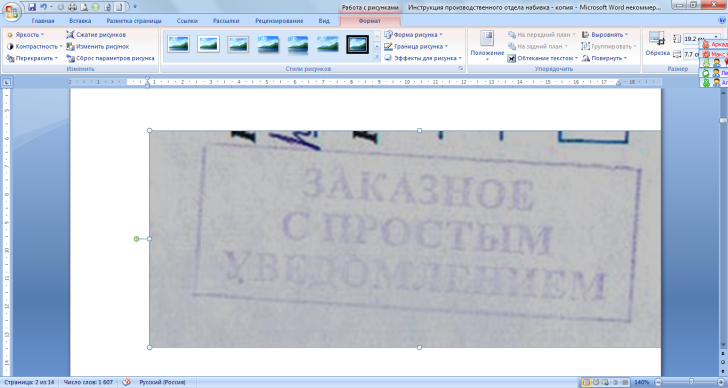Apply the thick black frame picture style

click(x=358, y=44)
